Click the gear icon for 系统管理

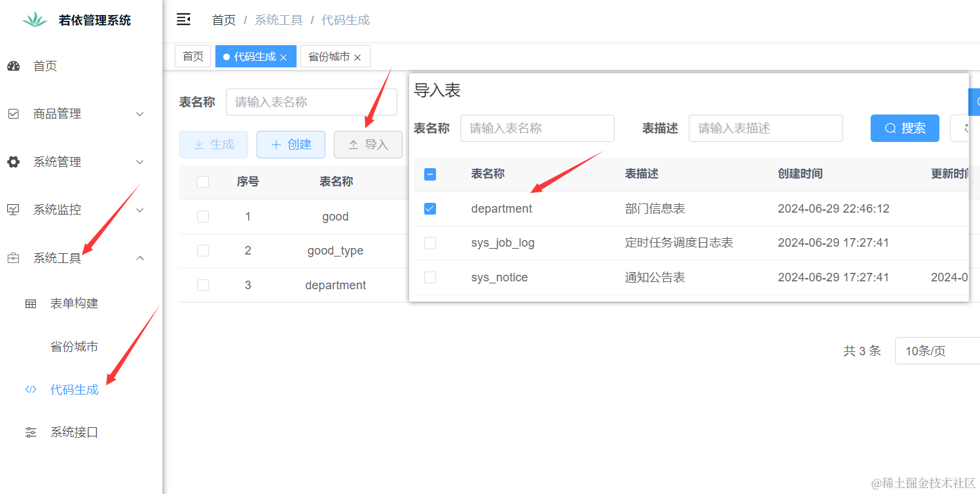tap(13, 162)
